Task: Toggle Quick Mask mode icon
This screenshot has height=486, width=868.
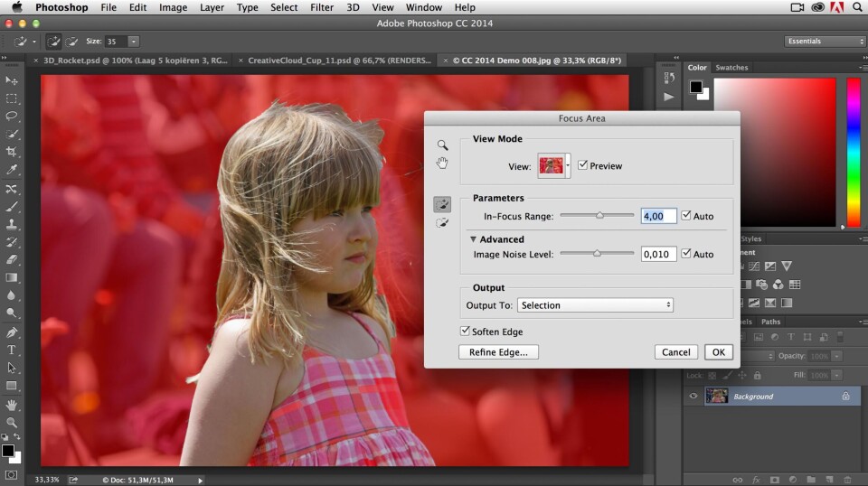Action: pyautogui.click(x=11, y=475)
